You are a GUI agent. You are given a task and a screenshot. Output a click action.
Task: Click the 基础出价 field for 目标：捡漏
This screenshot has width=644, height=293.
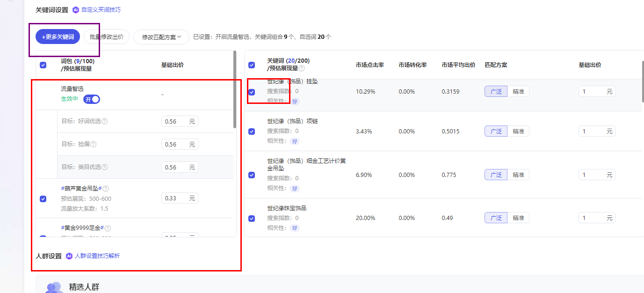[x=175, y=145]
